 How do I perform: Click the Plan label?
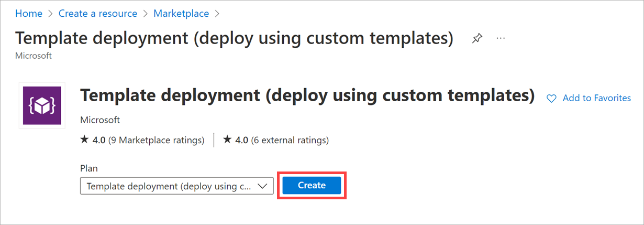point(89,168)
